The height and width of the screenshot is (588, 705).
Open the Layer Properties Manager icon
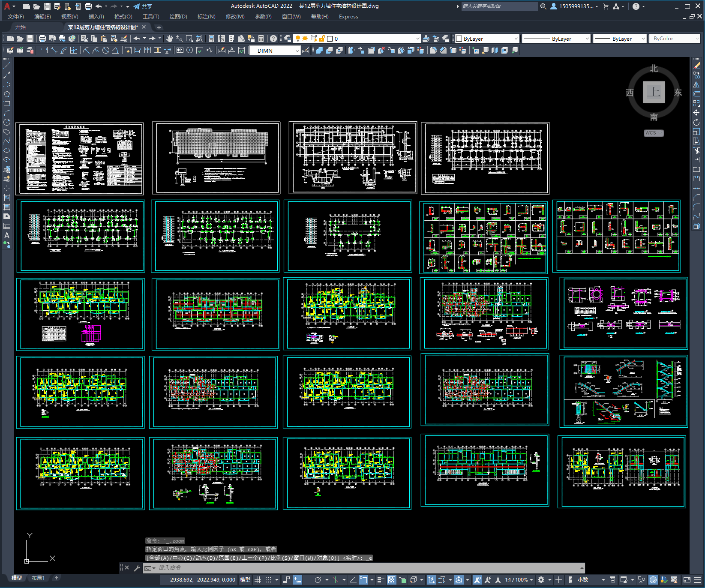(288, 39)
